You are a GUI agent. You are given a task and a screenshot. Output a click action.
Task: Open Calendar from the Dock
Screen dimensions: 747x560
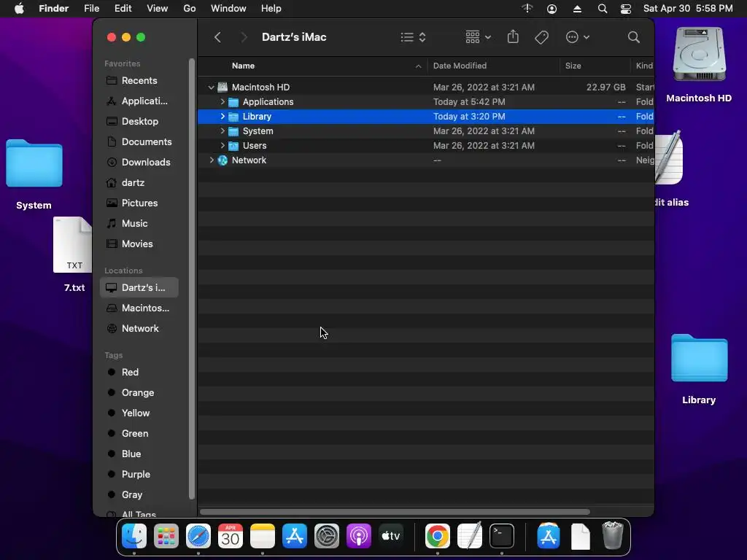[230, 536]
